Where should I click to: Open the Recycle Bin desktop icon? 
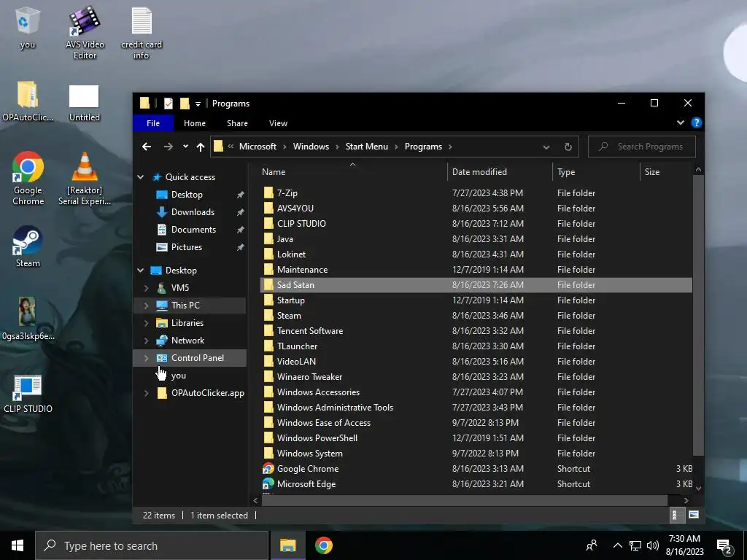click(x=28, y=28)
